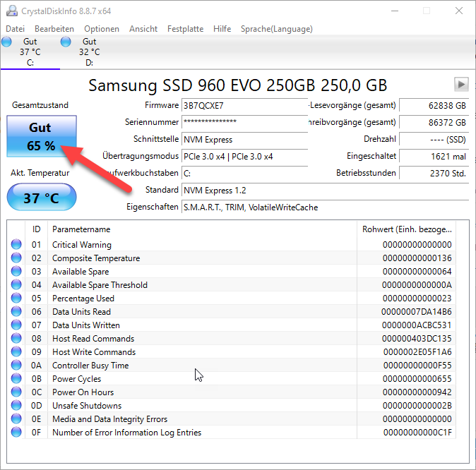Open the Optionen menu
The height and width of the screenshot is (470, 476).
tap(102, 29)
